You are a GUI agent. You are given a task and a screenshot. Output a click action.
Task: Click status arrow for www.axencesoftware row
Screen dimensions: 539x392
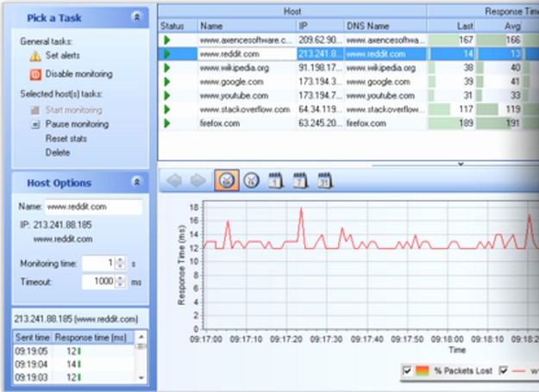(x=167, y=40)
